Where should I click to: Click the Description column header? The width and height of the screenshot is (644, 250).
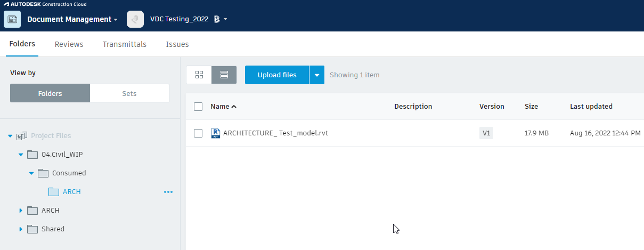(413, 107)
